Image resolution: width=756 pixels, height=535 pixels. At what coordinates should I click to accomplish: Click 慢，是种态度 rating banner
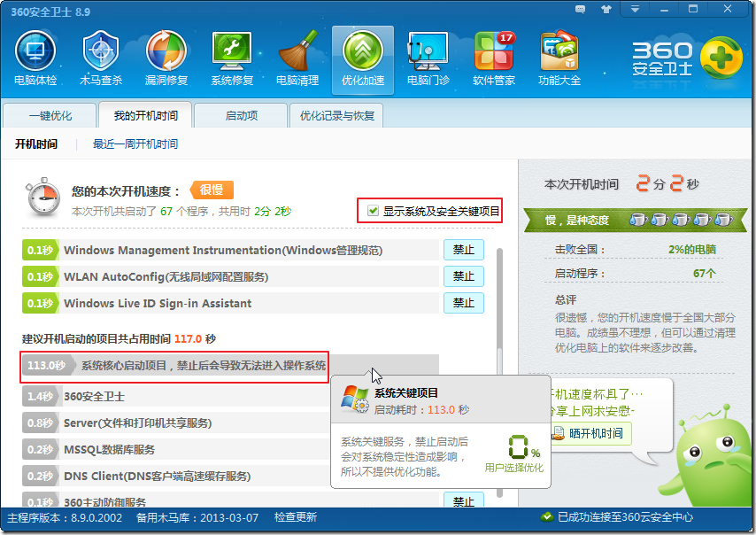(x=636, y=220)
